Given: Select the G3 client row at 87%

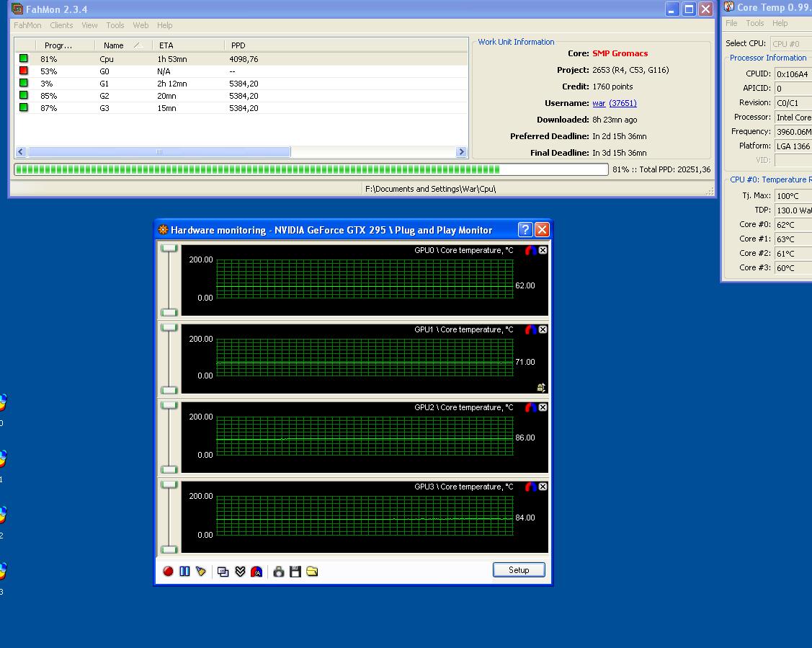Looking at the screenshot, I should (241, 107).
